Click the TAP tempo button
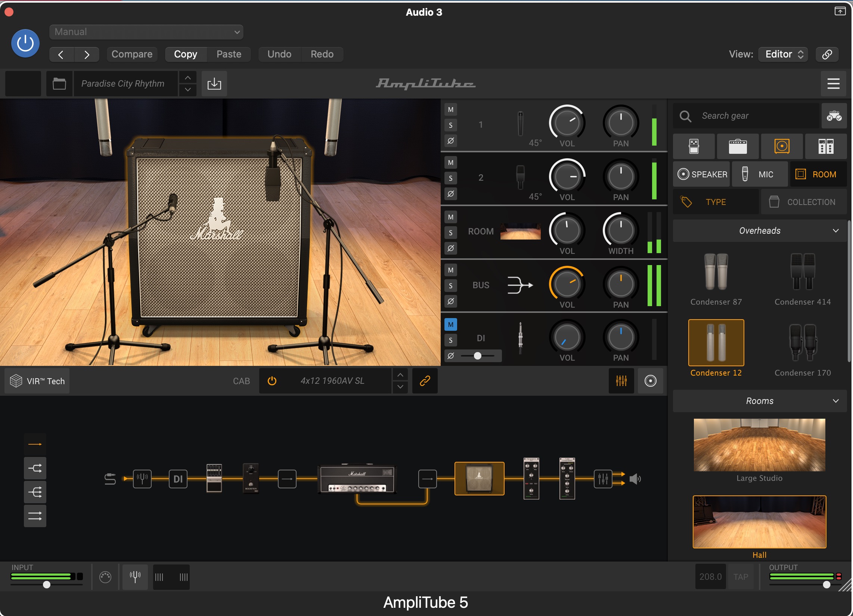 tap(741, 576)
